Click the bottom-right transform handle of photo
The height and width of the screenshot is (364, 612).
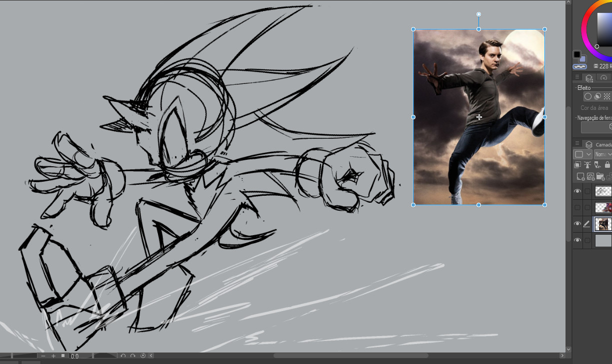[544, 205]
